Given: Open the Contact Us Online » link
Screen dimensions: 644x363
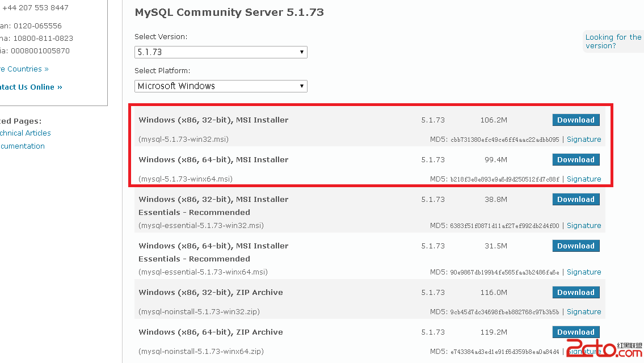Looking at the screenshot, I should (31, 87).
